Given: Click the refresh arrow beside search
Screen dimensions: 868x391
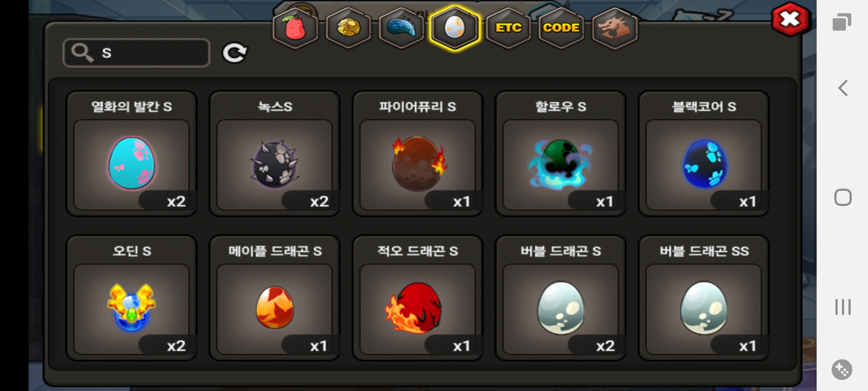Looking at the screenshot, I should click(234, 53).
